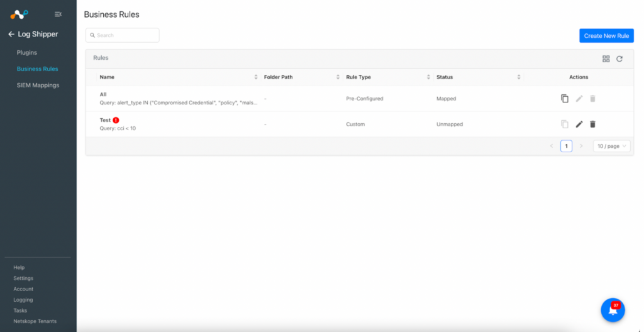Click the red error indicator next to Test
Screen dimensions: 644x332
coord(116,120)
